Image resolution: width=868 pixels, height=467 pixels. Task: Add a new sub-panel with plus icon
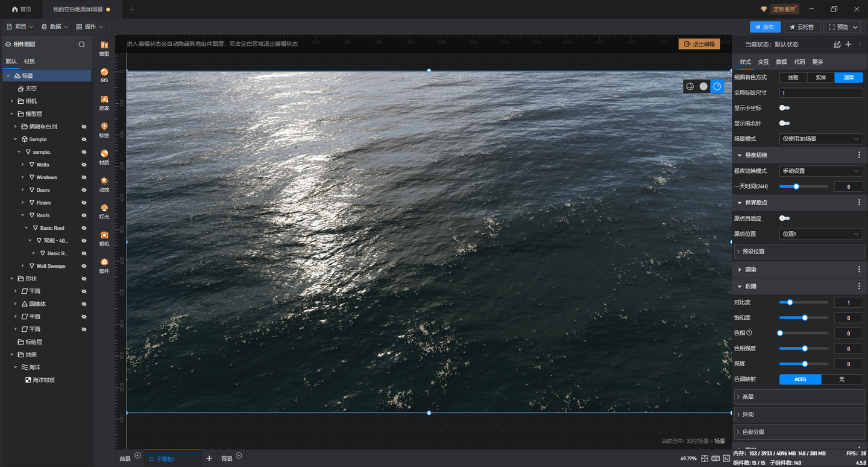[209, 459]
